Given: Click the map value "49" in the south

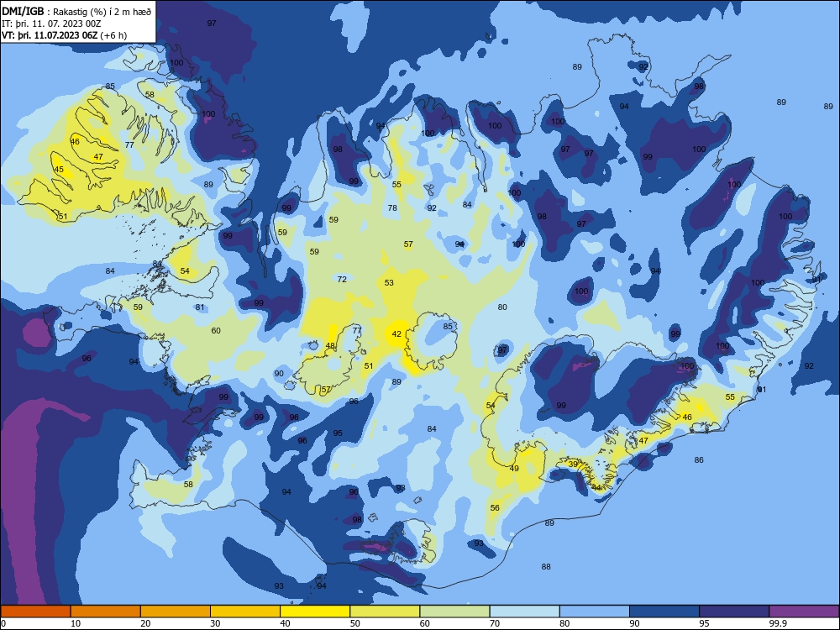Looking at the screenshot, I should coord(514,468).
